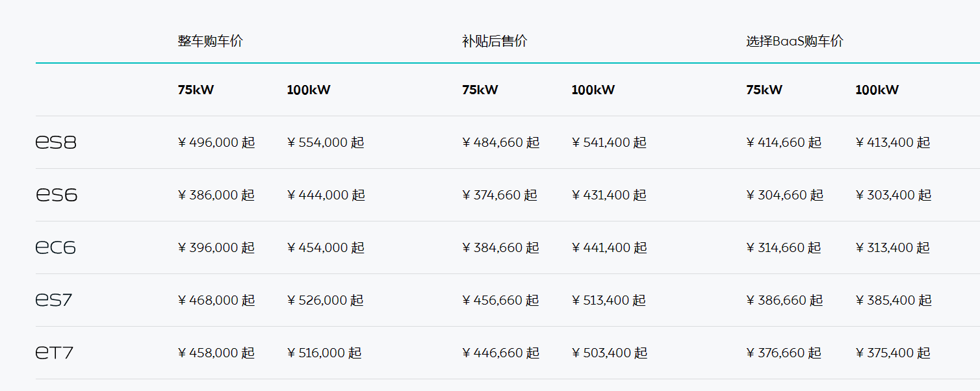Select the ¥496,000 起 price cell
The image size is (980, 391).
216,142
